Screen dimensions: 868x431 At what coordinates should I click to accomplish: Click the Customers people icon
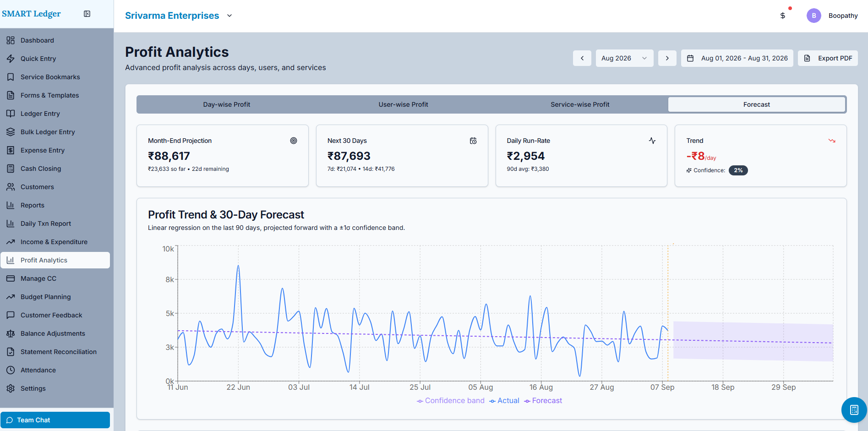11,187
